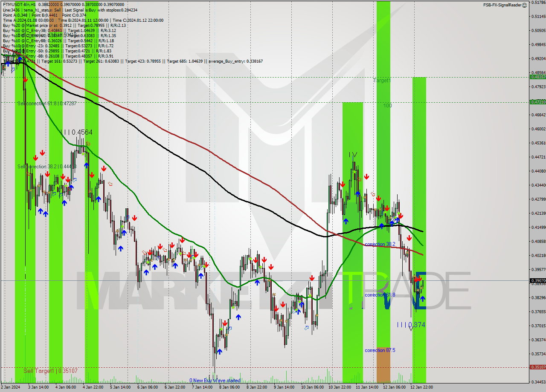Image resolution: width=546 pixels, height=392 pixels.
Task: Select the 'correction 61.8' blue label
Action: coord(380,295)
